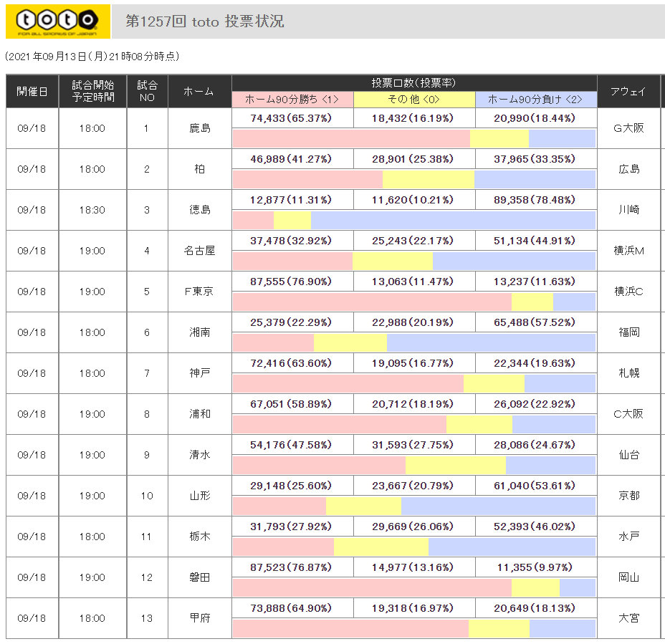Image resolution: width=665 pixels, height=644 pixels.
Task: Select match number 13 cell
Action: (147, 618)
